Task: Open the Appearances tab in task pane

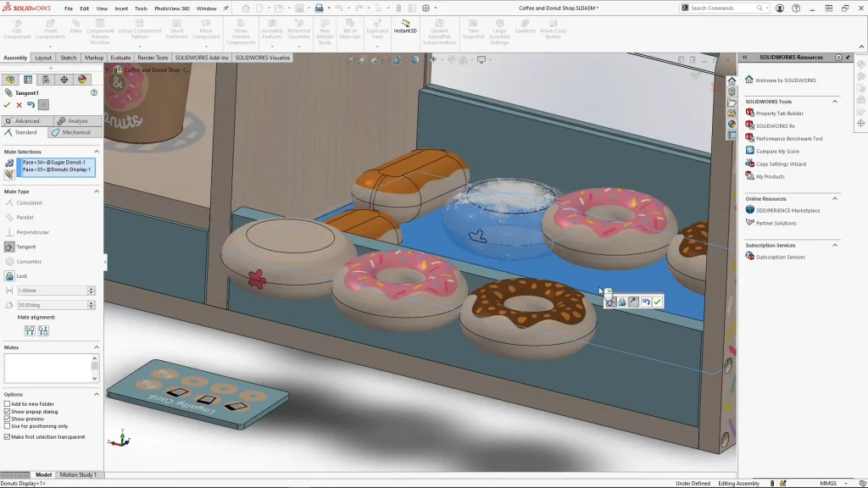Action: pyautogui.click(x=732, y=124)
